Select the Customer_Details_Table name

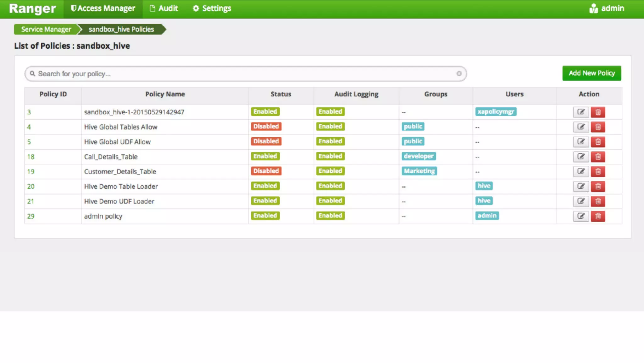click(x=120, y=172)
